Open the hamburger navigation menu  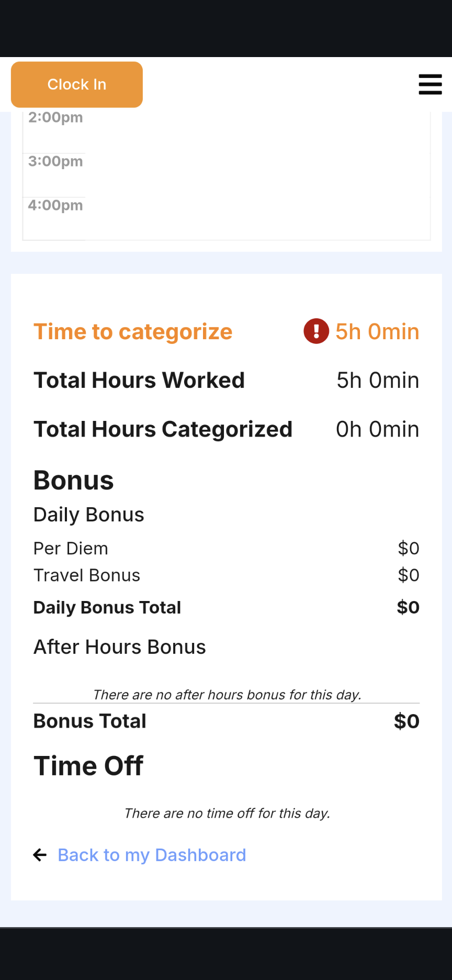click(430, 84)
